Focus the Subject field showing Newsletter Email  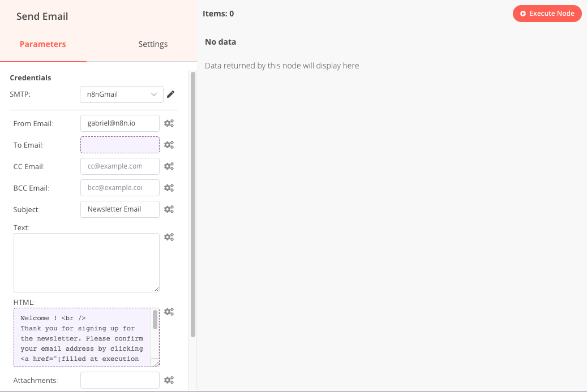[x=119, y=209]
